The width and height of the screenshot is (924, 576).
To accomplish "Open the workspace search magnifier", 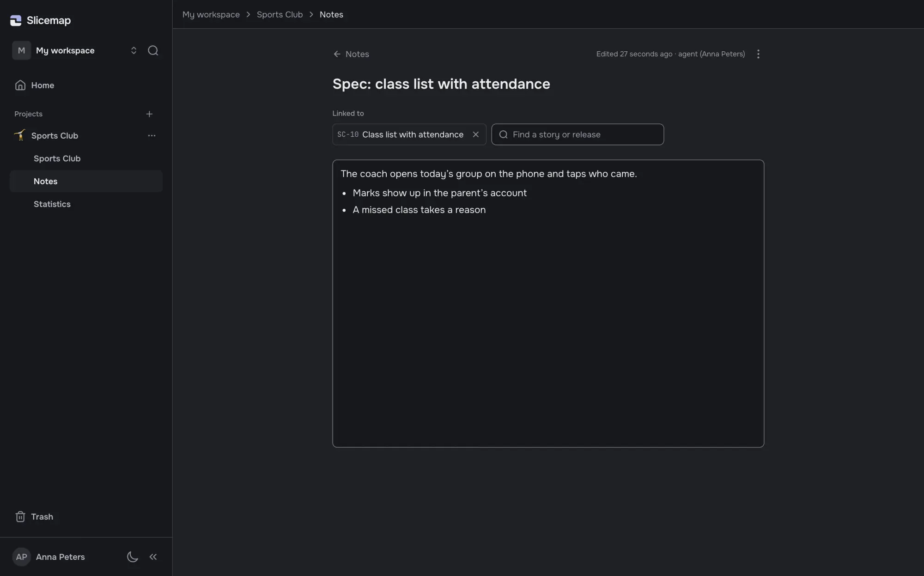I will 153,50.
